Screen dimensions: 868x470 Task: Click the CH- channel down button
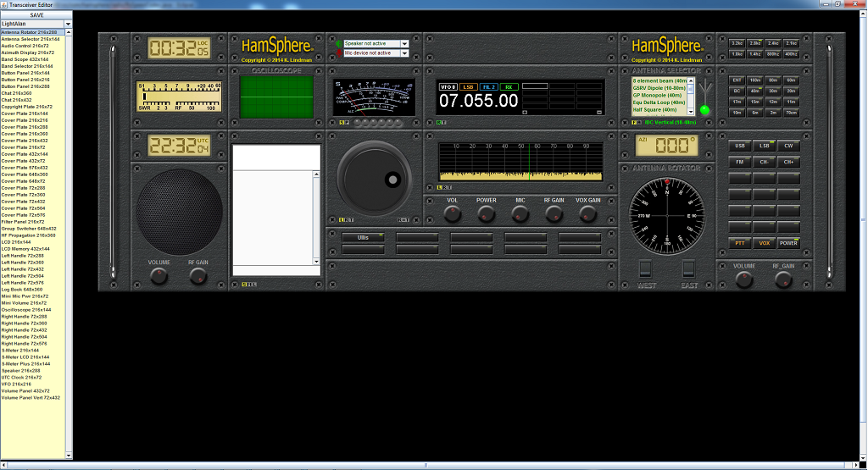764,162
